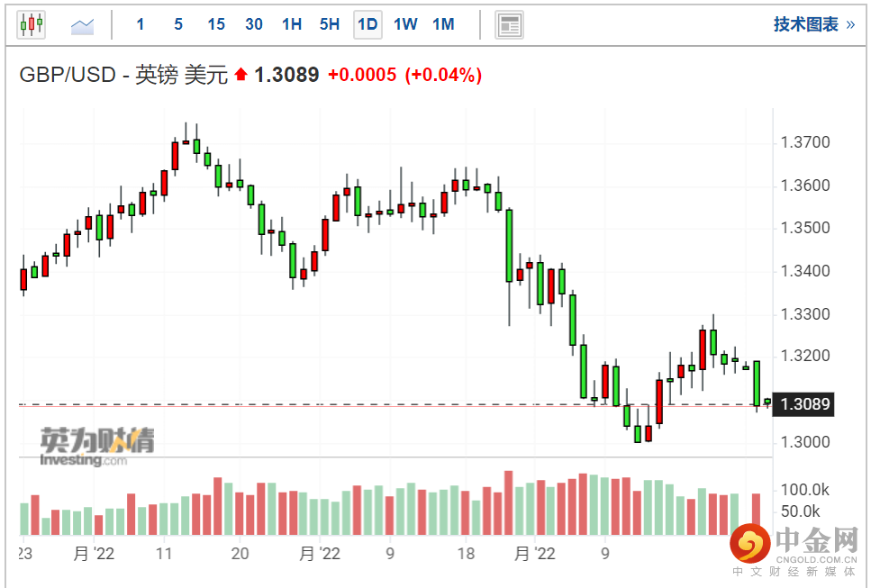871x588 pixels.
Task: Select the 1 minute timeframe
Action: point(141,24)
